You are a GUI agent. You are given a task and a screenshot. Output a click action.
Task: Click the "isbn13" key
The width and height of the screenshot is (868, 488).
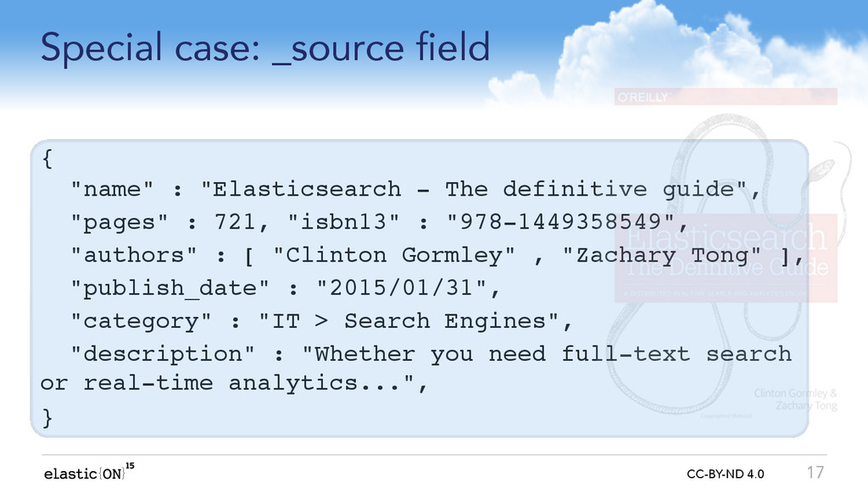343,223
